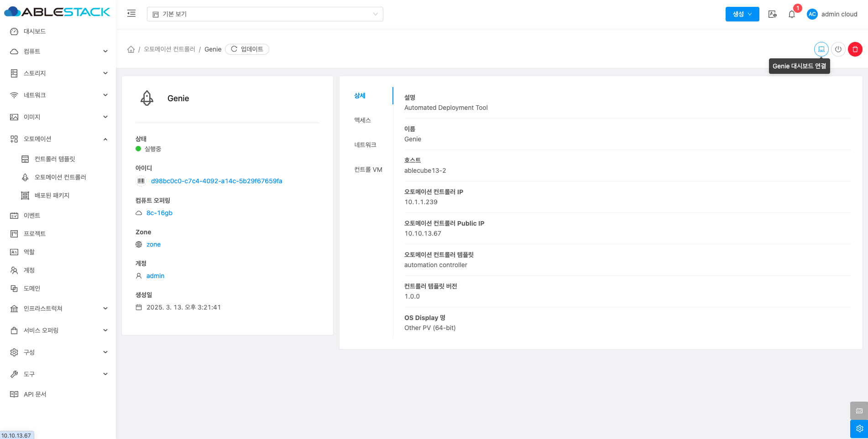This screenshot has height=439, width=868.
Task: Open the 8c-16gb compute offering link
Action: 159,213
